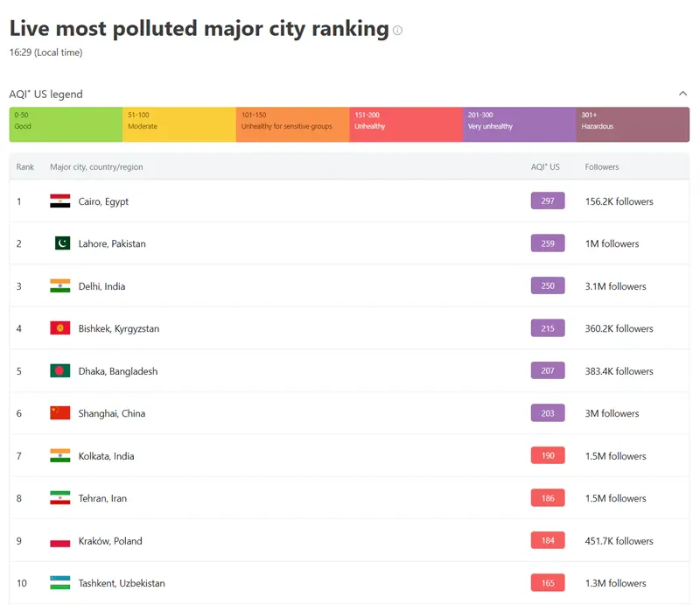Collapse the AQI US legend chevron
700x605 pixels.
click(682, 94)
